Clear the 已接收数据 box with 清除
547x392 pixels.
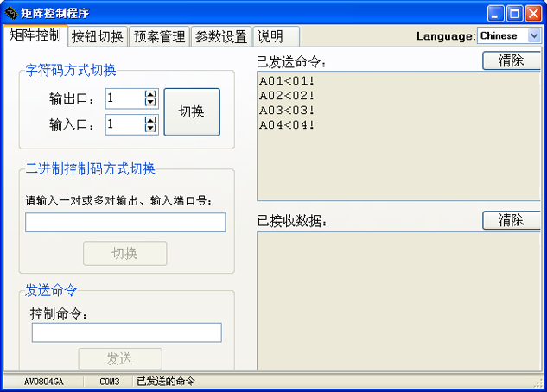(511, 220)
